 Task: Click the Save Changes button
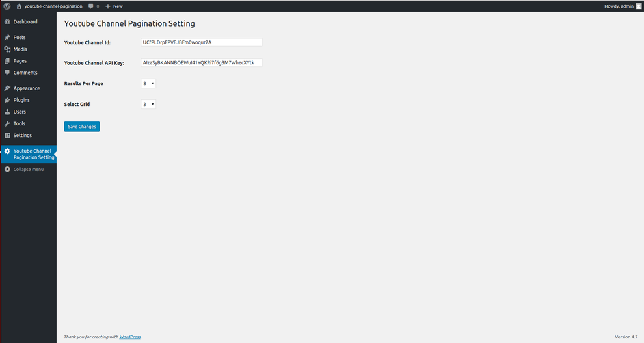click(x=82, y=127)
